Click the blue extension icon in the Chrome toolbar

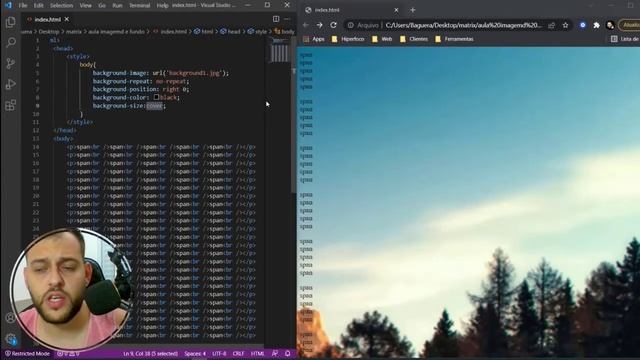583,25
